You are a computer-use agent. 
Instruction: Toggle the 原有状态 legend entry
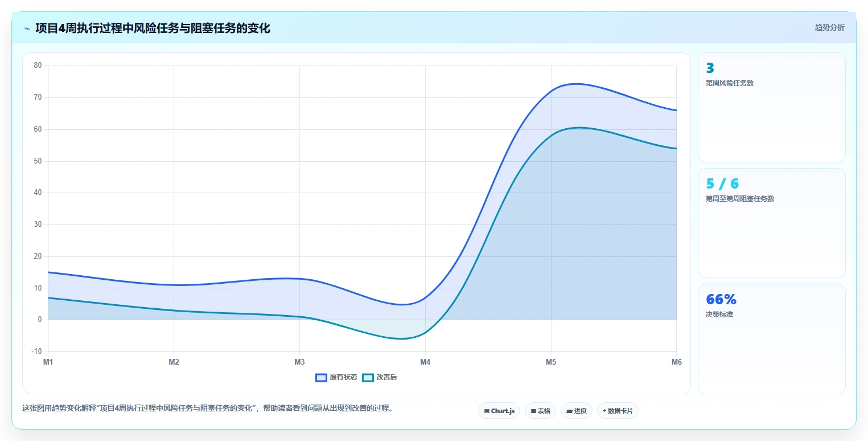pos(336,377)
